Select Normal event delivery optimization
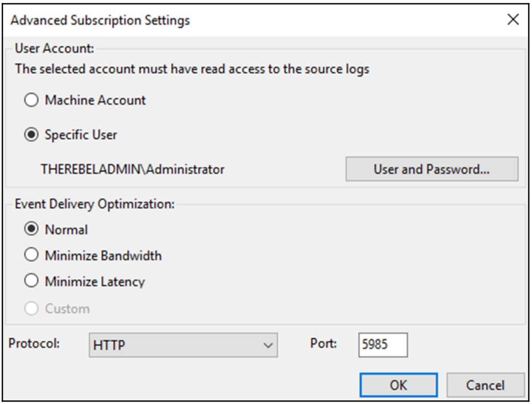 pyautogui.click(x=31, y=229)
